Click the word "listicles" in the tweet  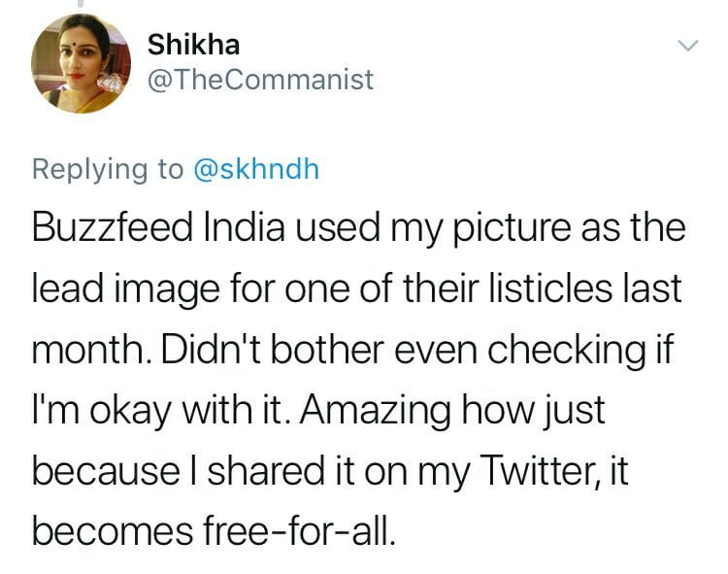pyautogui.click(x=545, y=289)
